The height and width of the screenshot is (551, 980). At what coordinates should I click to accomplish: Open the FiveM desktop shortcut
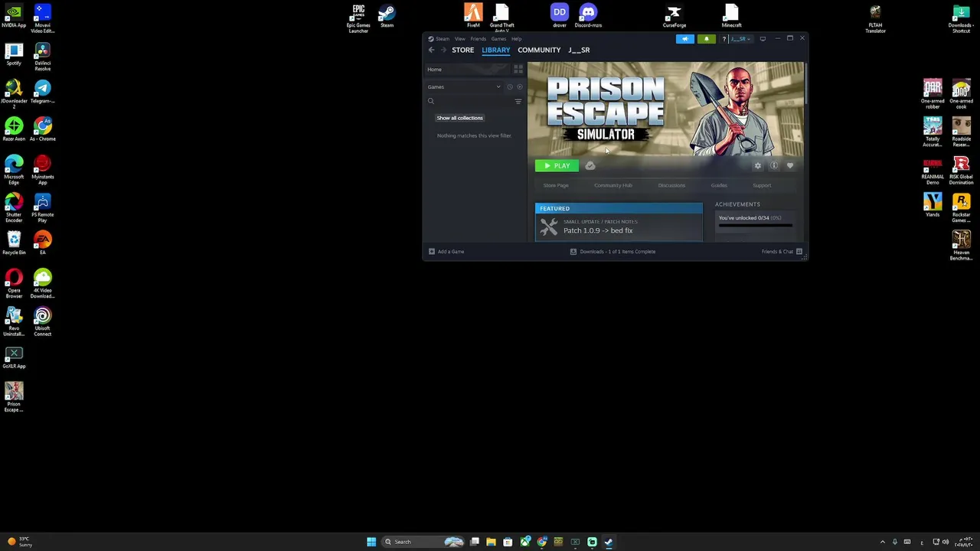[473, 16]
